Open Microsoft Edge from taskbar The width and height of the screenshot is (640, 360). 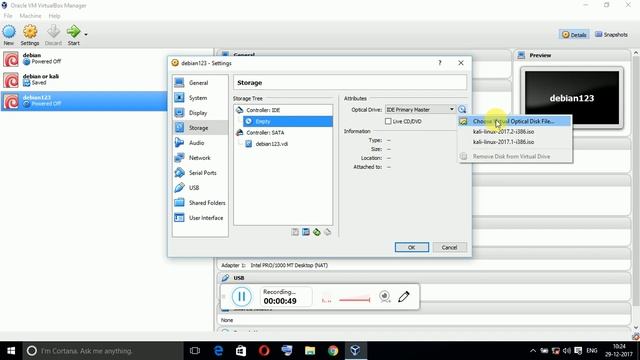click(x=218, y=351)
